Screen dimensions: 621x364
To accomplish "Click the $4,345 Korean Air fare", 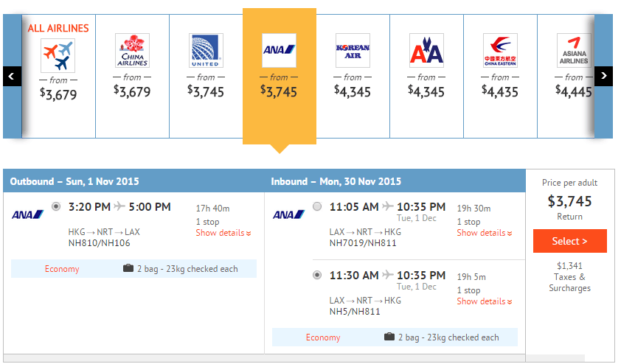I will click(x=353, y=92).
